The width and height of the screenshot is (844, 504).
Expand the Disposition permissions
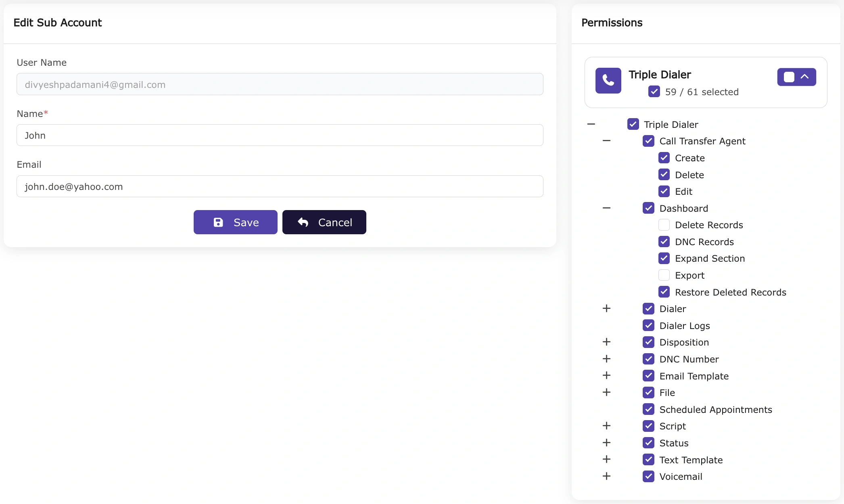coord(606,342)
